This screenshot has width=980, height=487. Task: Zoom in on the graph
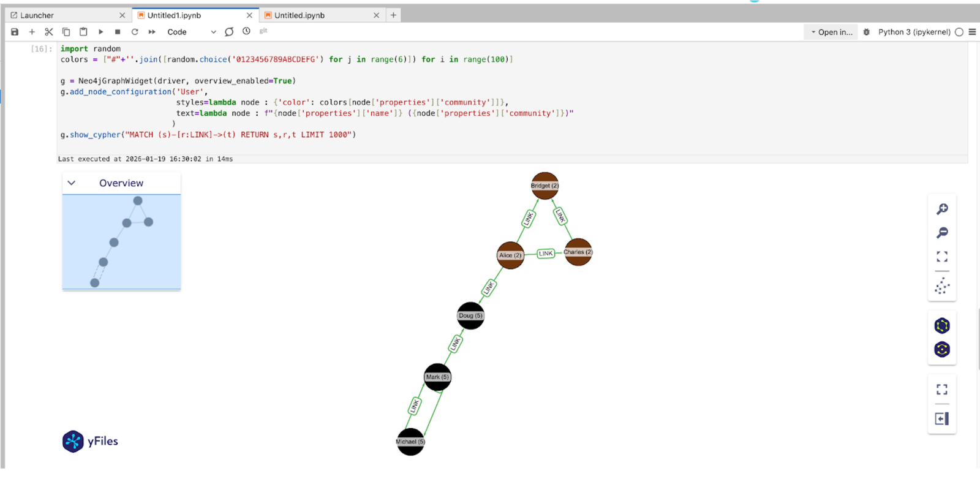pyautogui.click(x=942, y=209)
